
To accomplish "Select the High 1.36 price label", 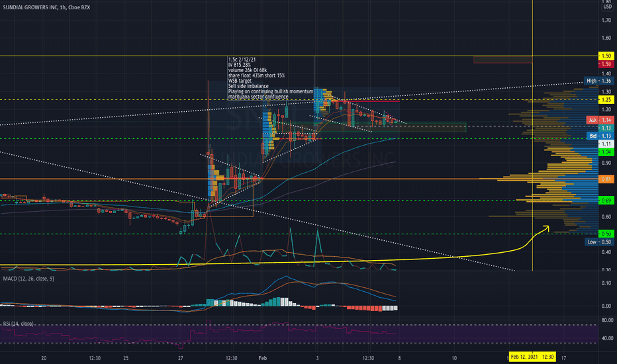I will [x=599, y=81].
